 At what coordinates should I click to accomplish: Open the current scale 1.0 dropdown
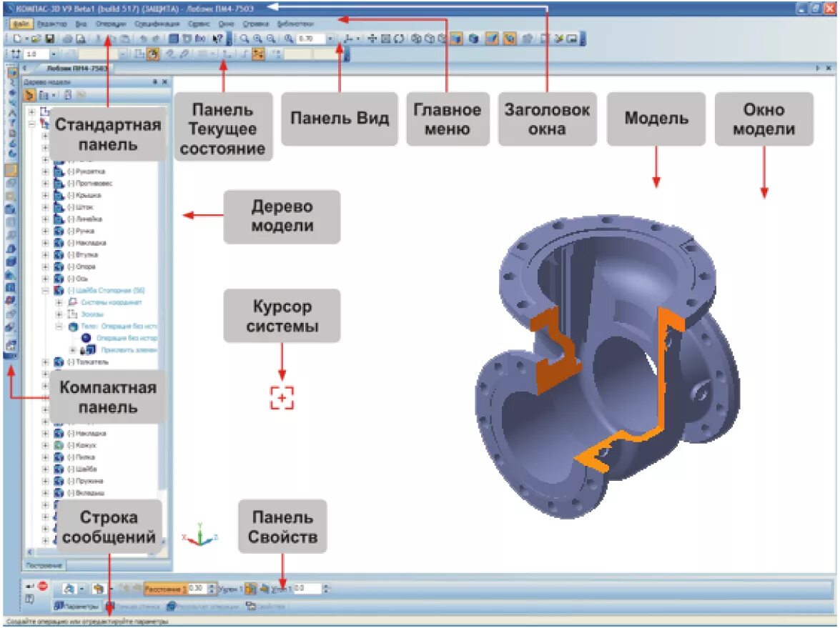[x=53, y=54]
